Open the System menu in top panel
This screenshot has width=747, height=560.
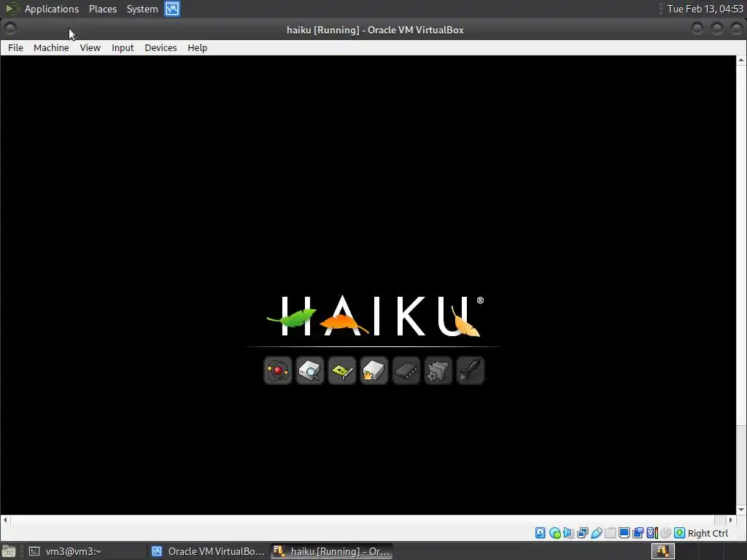142,9
